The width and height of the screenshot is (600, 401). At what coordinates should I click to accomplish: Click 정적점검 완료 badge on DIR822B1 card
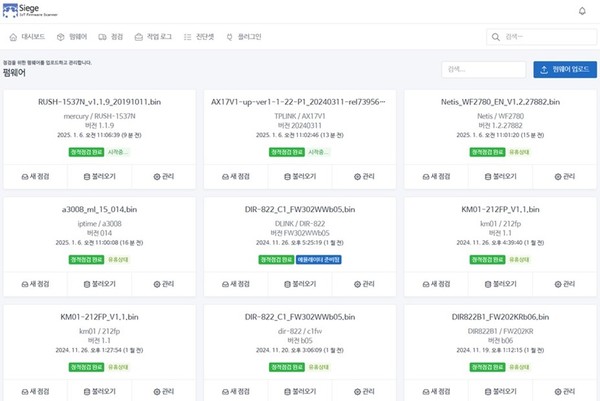(x=487, y=367)
